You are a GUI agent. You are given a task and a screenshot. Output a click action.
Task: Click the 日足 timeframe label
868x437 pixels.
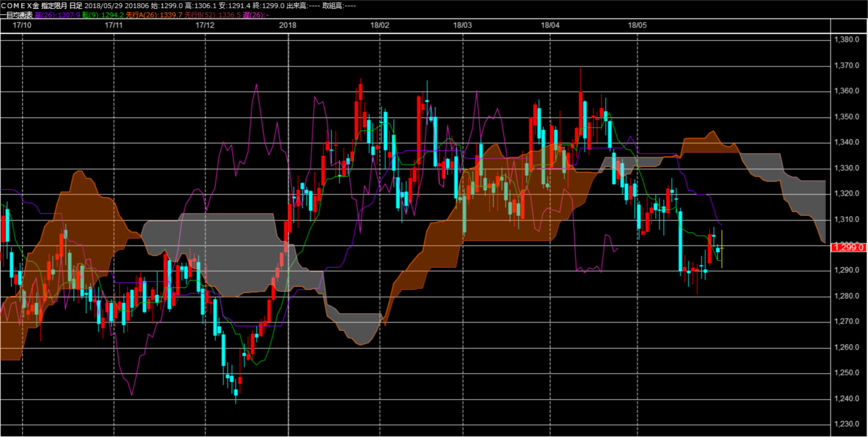click(76, 5)
